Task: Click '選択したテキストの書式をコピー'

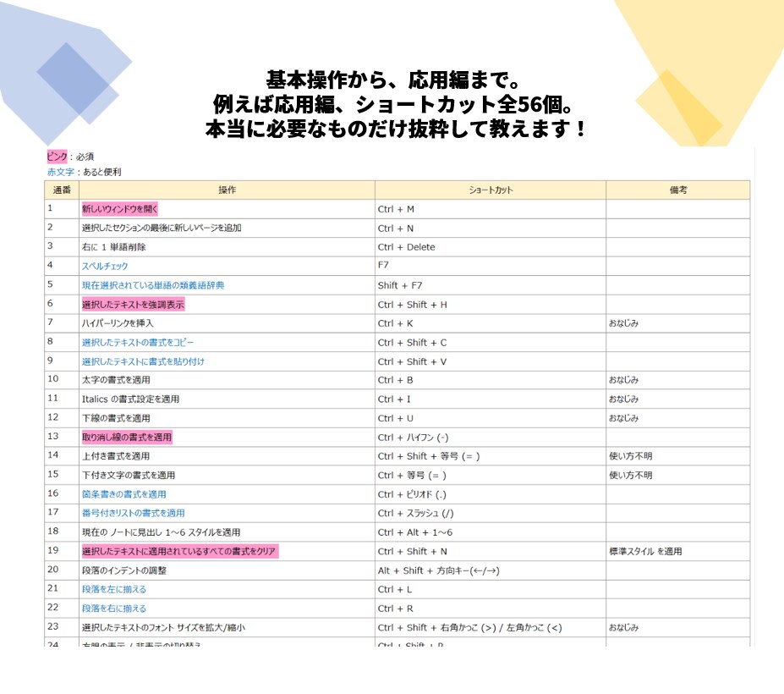Action: 138,342
